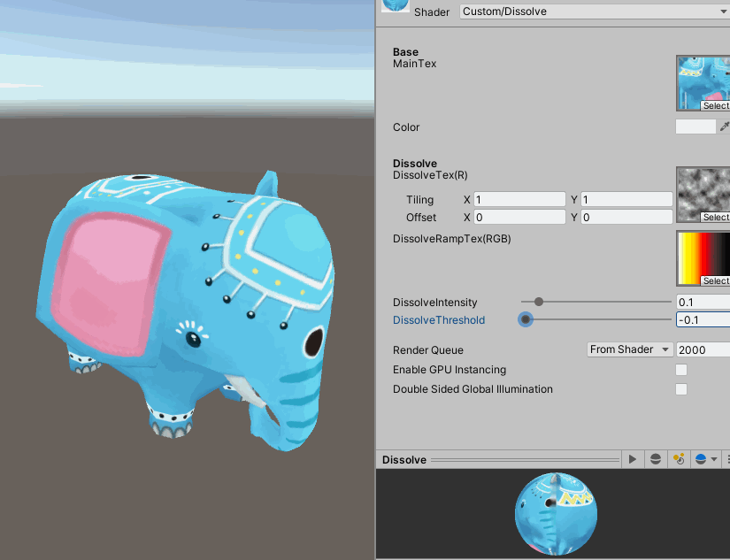730x560 pixels.
Task: Click the DissolveRampTex(RGB) label
Action: tap(451, 239)
